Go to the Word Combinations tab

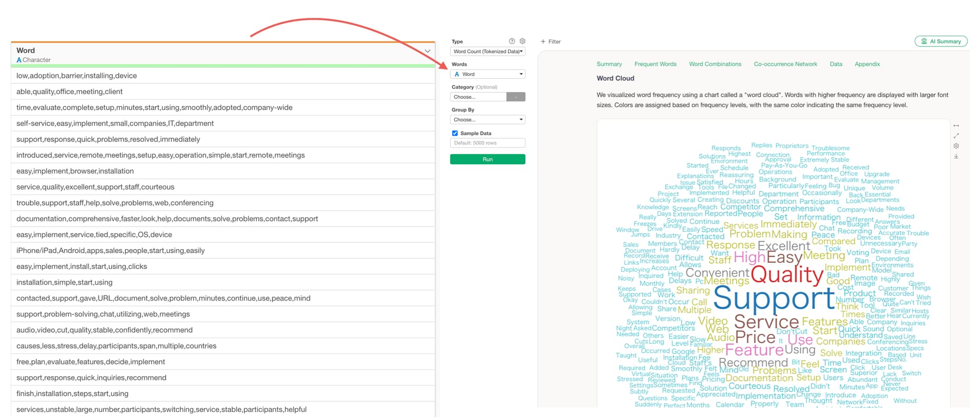point(715,64)
